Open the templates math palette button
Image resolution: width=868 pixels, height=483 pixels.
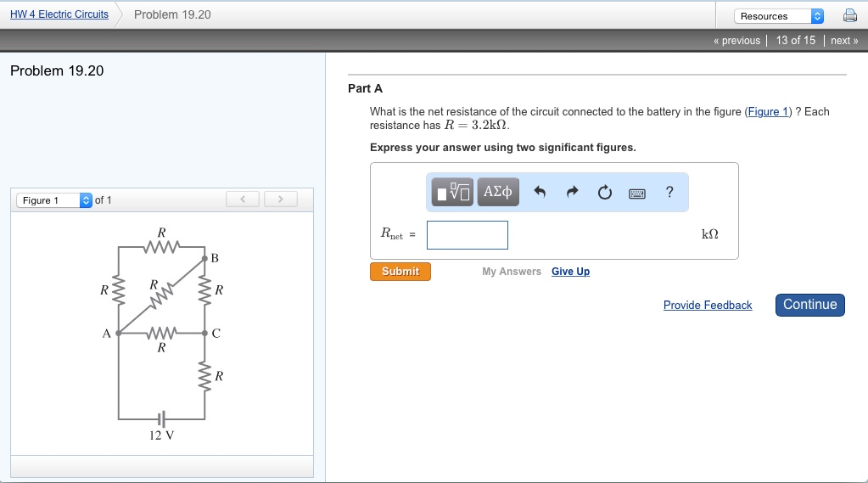[x=452, y=192]
